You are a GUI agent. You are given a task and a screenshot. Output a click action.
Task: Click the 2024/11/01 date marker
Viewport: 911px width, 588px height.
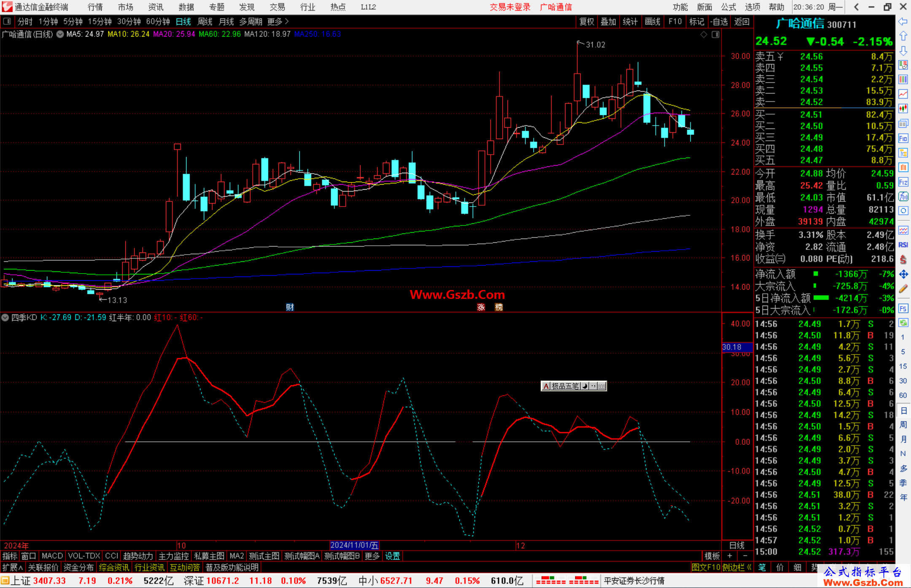354,545
